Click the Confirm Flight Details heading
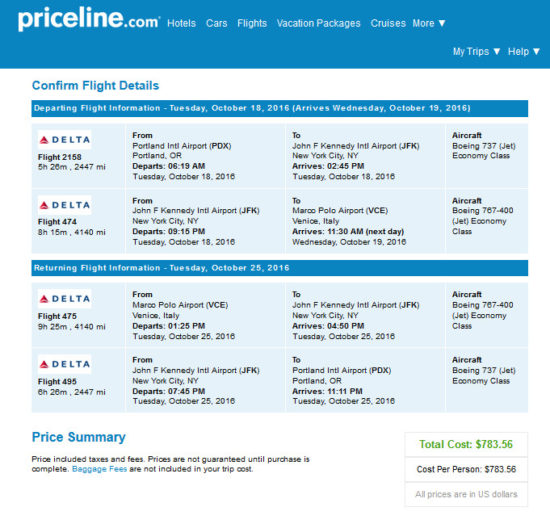 click(x=95, y=86)
